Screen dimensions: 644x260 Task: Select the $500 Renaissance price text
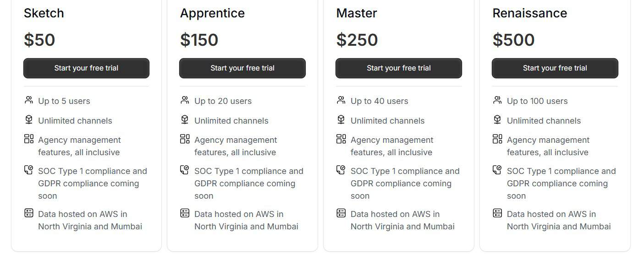tap(513, 40)
